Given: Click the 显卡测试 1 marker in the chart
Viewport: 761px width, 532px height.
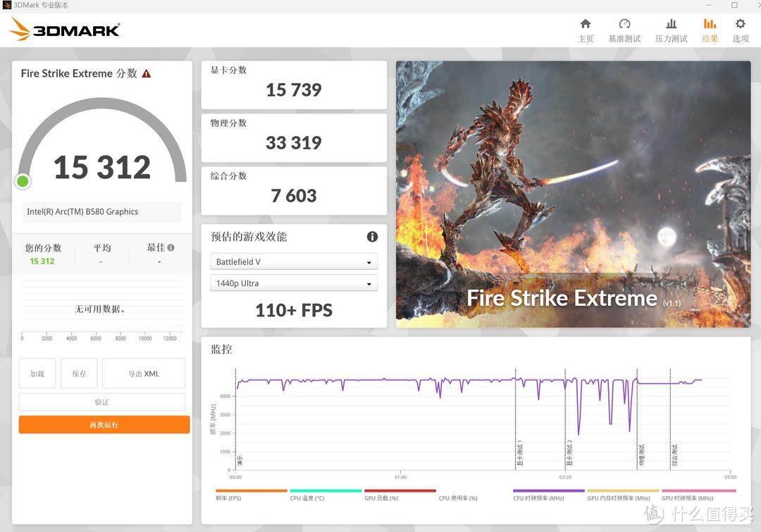Looking at the screenshot, I should [520, 454].
